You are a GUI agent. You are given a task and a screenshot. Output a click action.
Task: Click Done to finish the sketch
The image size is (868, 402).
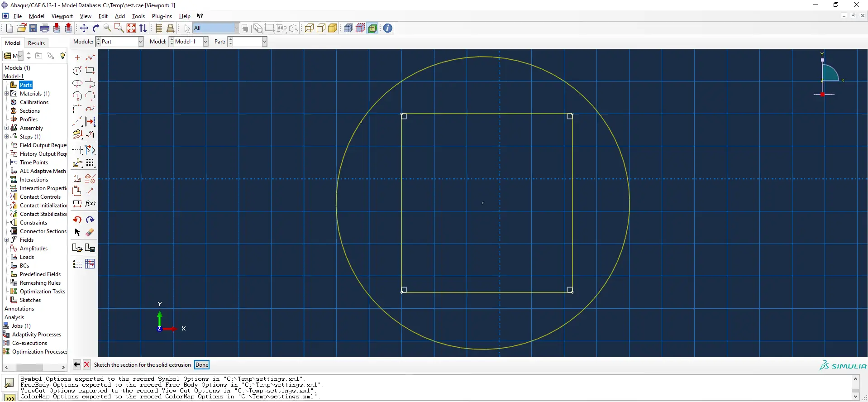pos(202,365)
